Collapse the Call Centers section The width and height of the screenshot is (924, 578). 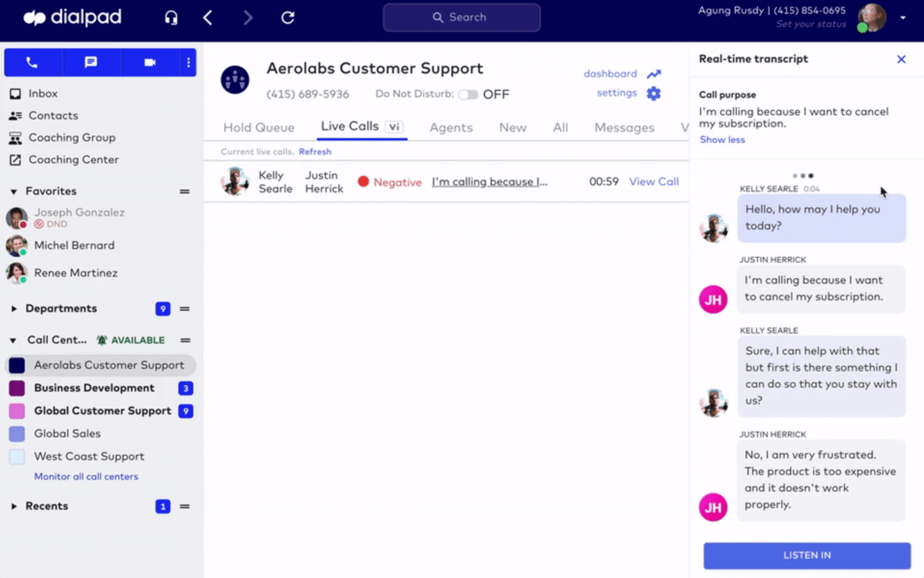(13, 340)
